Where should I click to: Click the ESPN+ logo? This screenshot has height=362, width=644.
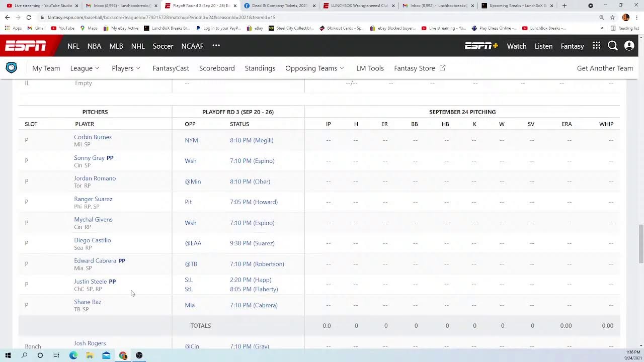coord(481,46)
